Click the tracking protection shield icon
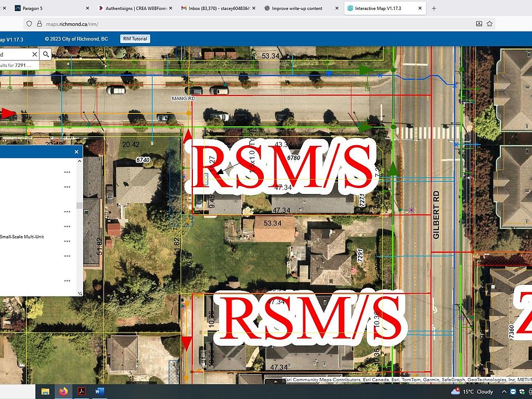This screenshot has height=399, width=532. (x=29, y=24)
